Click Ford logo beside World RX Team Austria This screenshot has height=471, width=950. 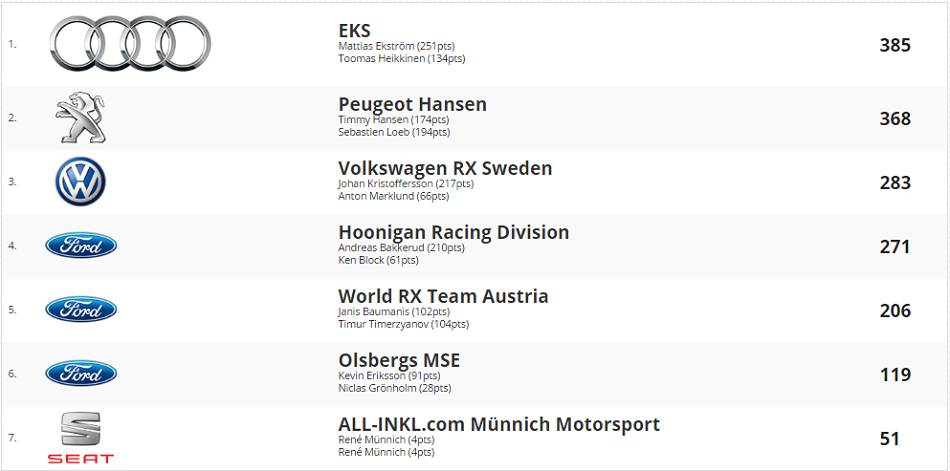(81, 310)
